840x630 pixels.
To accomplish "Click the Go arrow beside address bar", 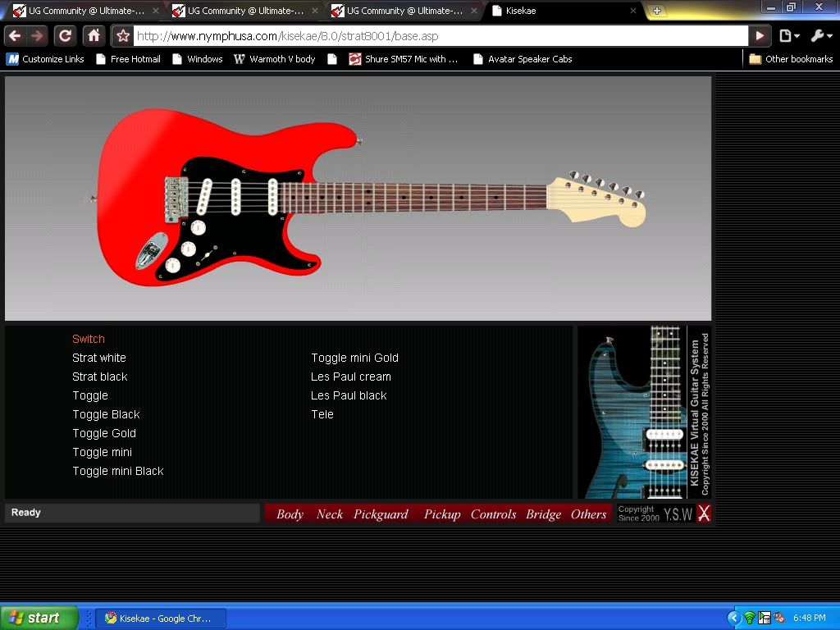I will tap(760, 36).
